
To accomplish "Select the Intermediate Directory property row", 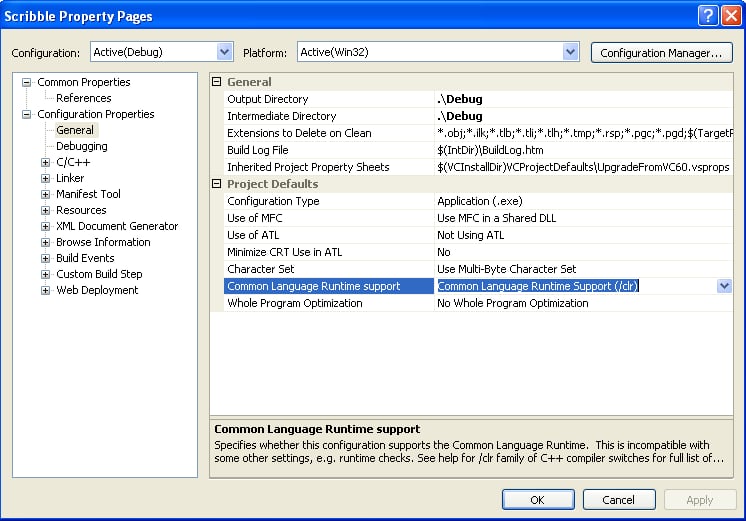I will coord(478,116).
